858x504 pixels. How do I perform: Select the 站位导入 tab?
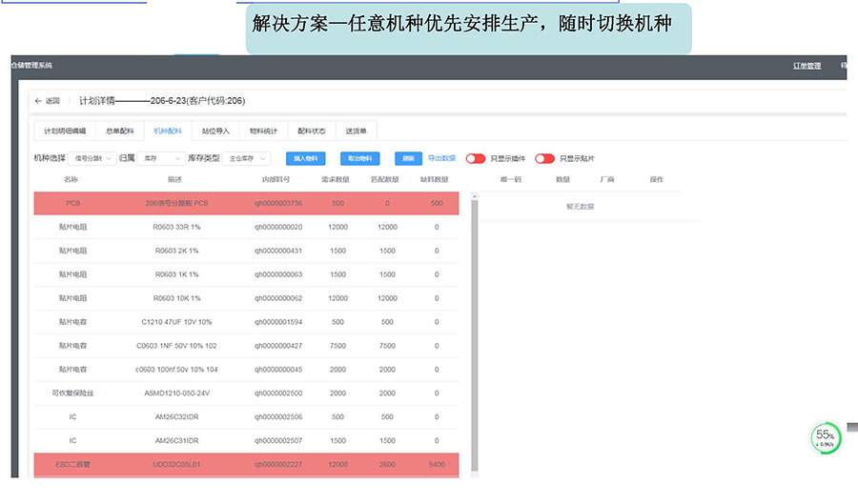[x=216, y=131]
